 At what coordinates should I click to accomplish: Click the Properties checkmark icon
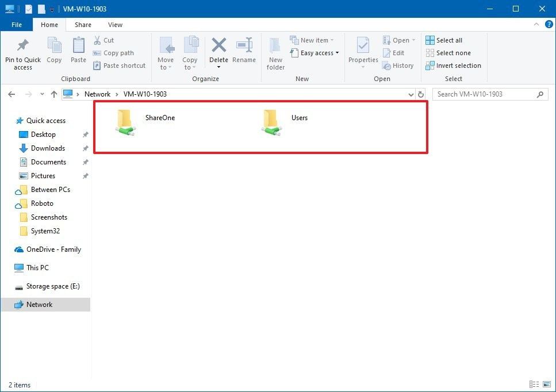[x=363, y=45]
